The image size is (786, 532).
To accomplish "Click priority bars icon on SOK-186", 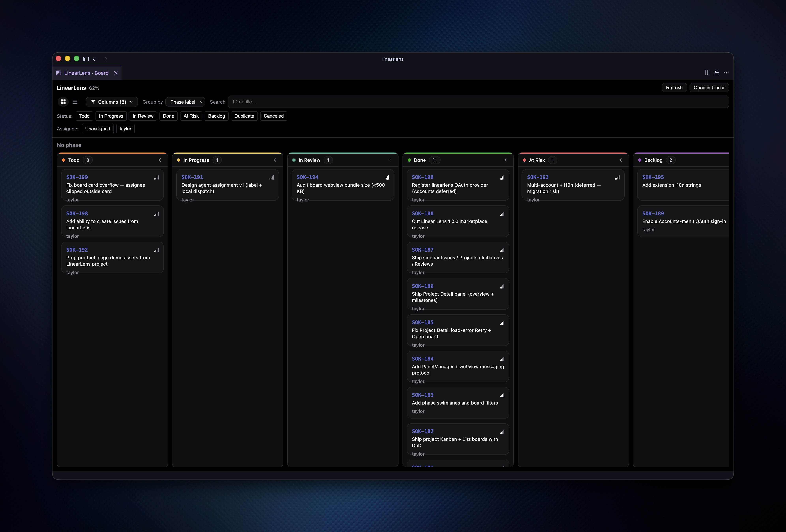I will pyautogui.click(x=502, y=287).
